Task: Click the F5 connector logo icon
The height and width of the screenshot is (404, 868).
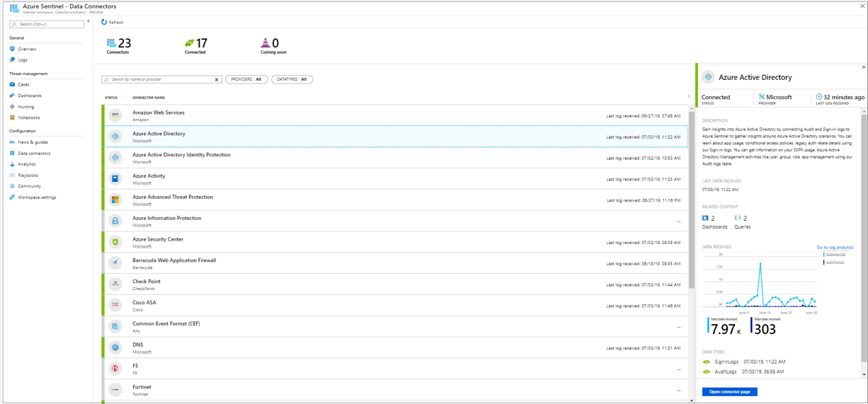Action: tap(115, 369)
